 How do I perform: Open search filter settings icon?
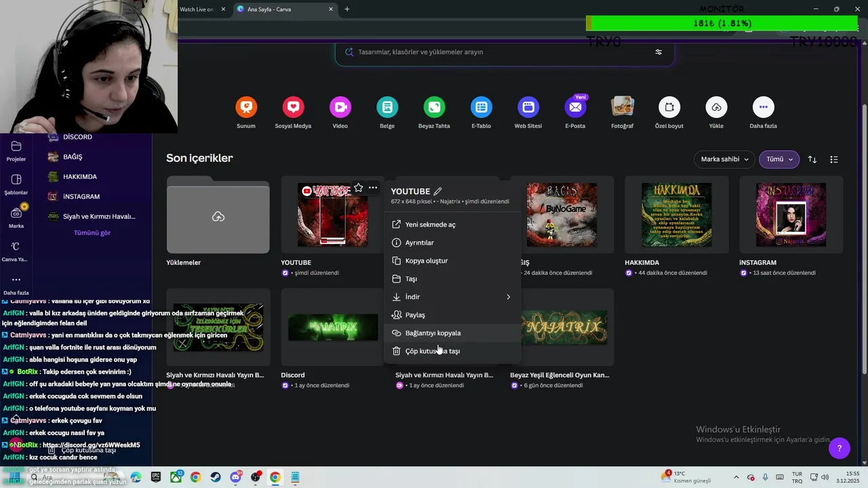tap(658, 52)
